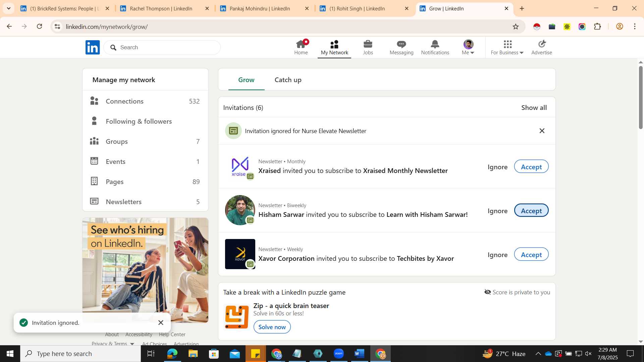644x362 pixels.
Task: Focus the LinkedIn search field
Action: point(162,47)
